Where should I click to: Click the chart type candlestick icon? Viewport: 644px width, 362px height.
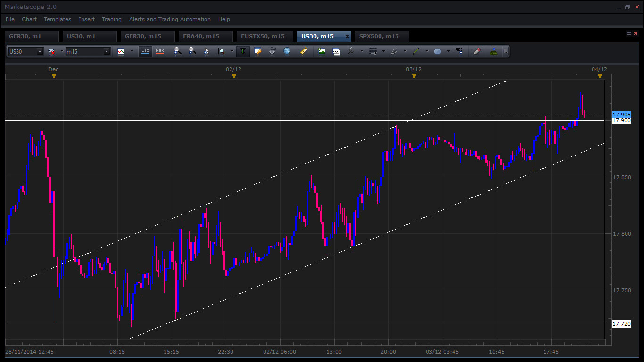click(121, 51)
